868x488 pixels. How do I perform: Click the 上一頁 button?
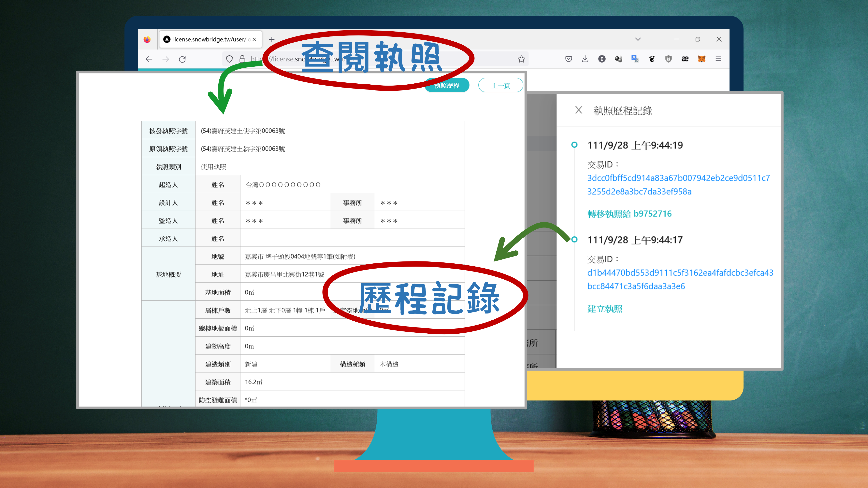pos(500,86)
